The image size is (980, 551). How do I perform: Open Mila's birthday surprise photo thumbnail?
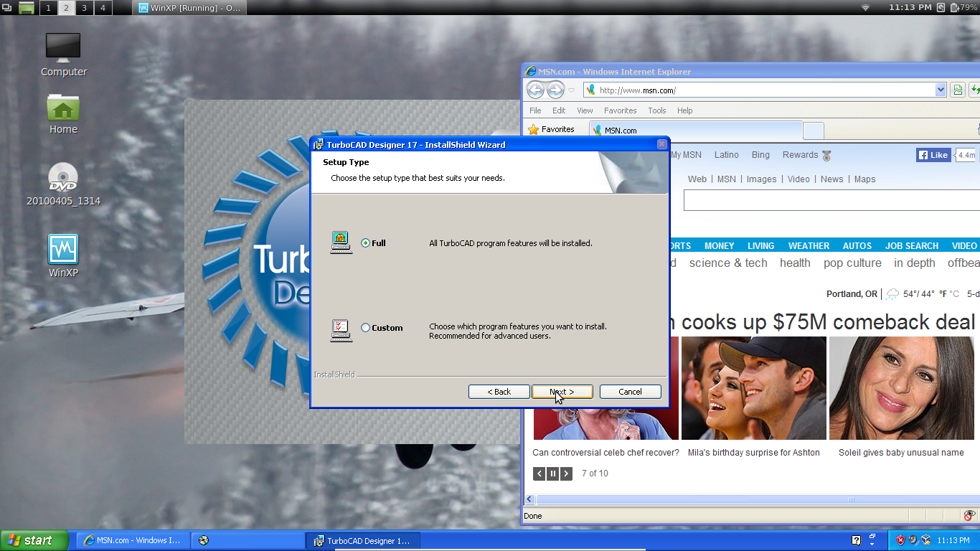[x=753, y=388]
